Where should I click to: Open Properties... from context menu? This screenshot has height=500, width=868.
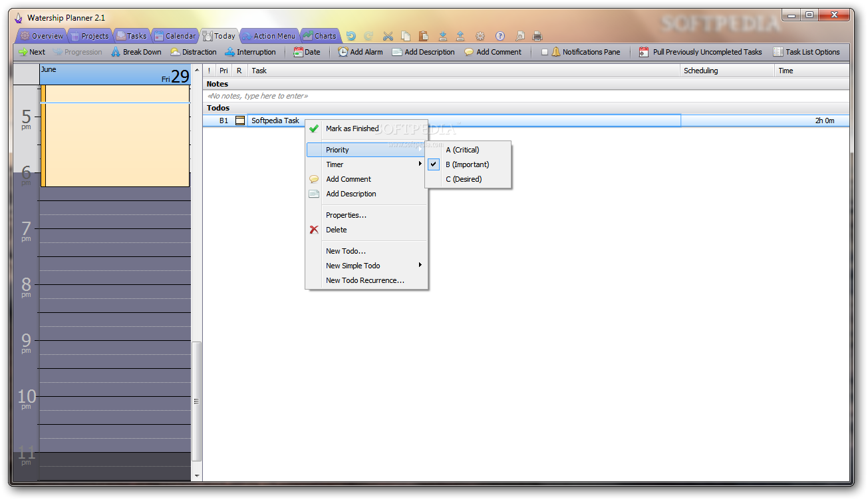click(x=366, y=215)
